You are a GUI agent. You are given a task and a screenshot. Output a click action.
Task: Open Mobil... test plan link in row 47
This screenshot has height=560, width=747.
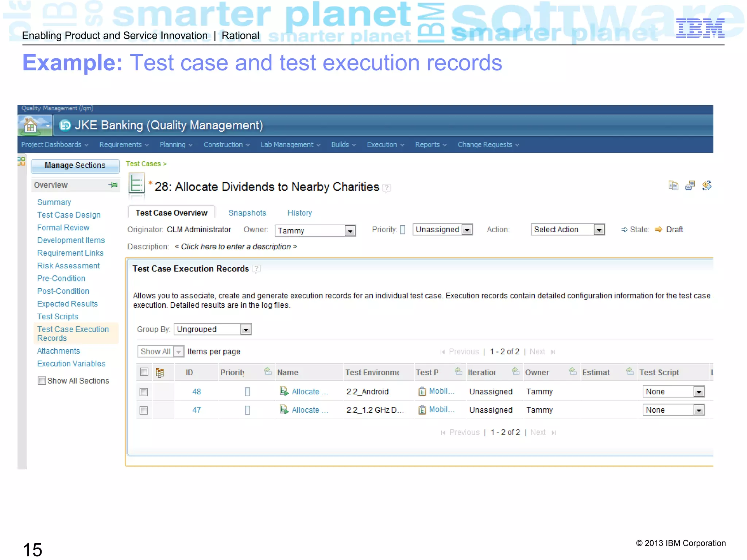(x=442, y=410)
